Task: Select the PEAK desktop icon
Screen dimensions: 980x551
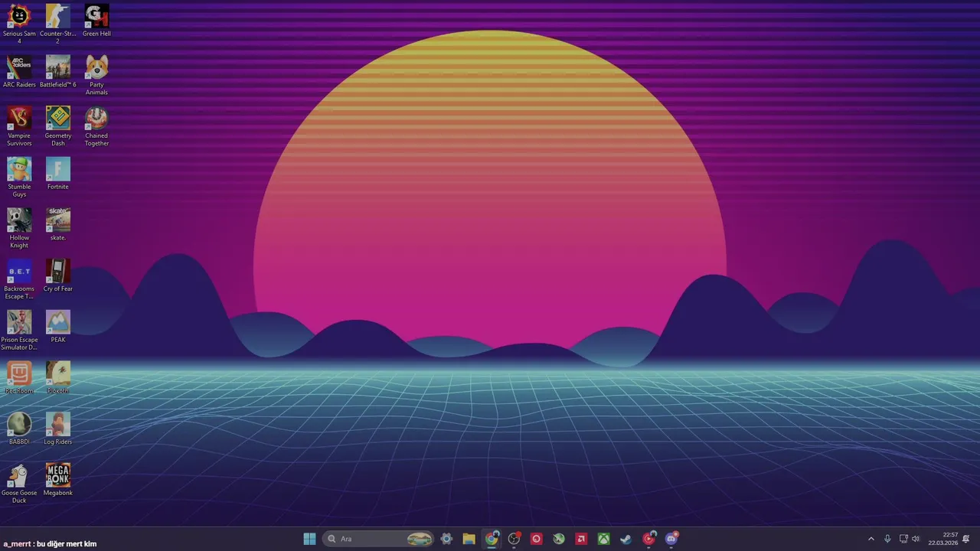Action: [x=57, y=327]
